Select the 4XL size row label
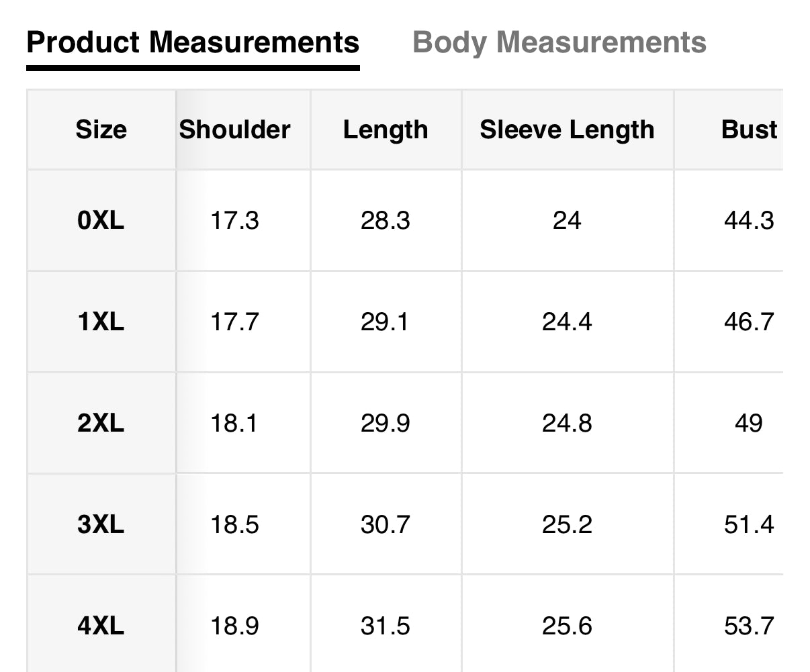810x672 pixels. pyautogui.click(x=101, y=626)
